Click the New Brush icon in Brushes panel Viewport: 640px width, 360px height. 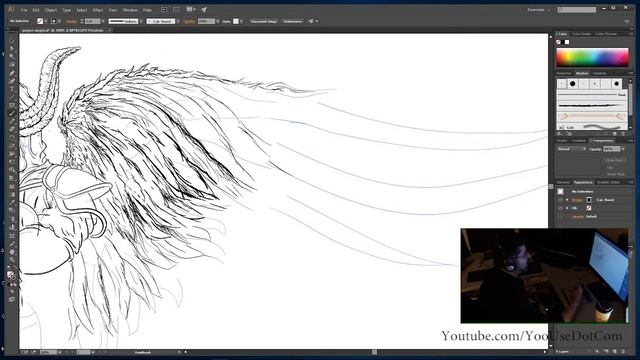click(x=615, y=133)
